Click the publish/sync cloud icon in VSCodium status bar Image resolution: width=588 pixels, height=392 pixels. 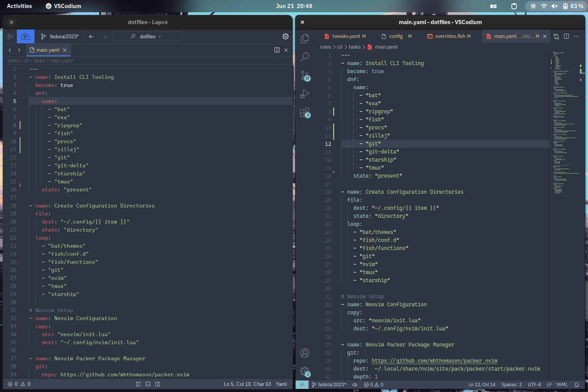tap(355, 385)
